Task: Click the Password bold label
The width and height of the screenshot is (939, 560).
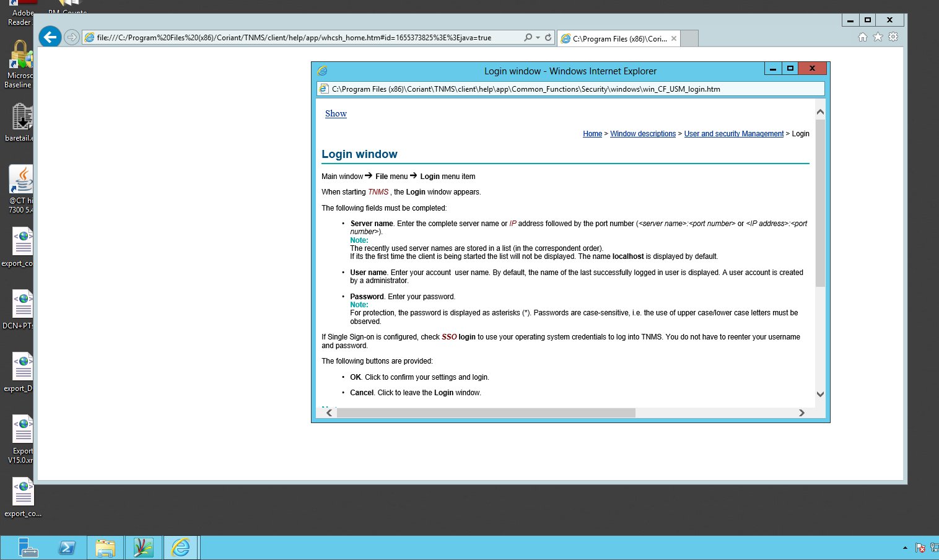Action: tap(367, 297)
